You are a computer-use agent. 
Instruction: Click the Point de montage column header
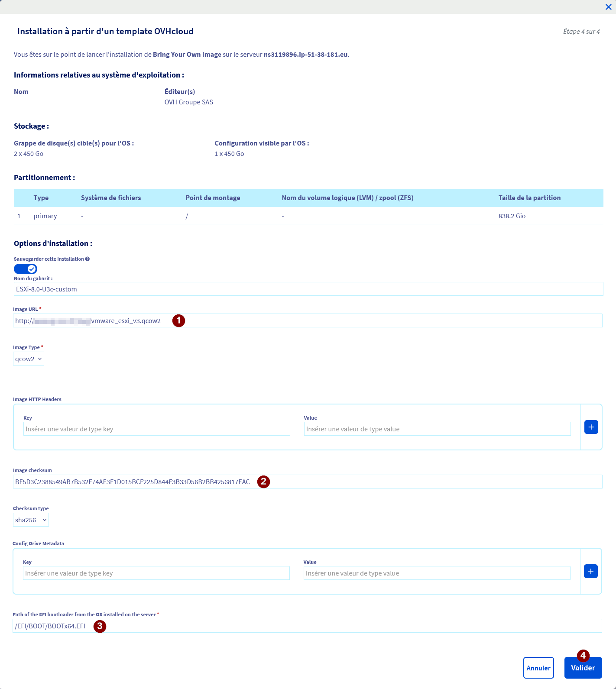[213, 198]
